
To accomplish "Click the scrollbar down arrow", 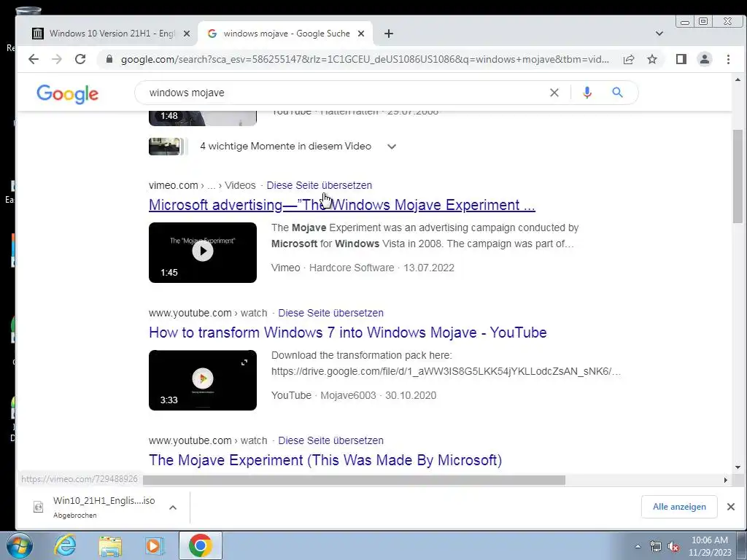I will point(738,467).
